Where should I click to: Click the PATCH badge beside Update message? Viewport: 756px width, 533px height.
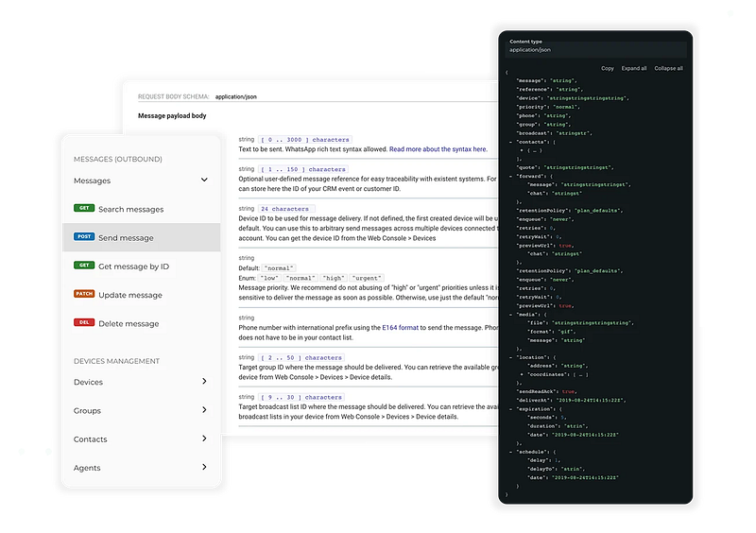tap(83, 294)
